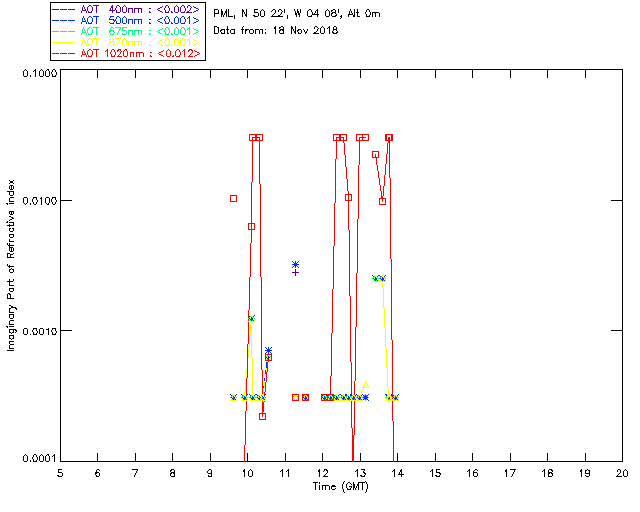640x512 pixels.
Task: Click the AOT 400nm legend entry
Action: tap(126, 9)
